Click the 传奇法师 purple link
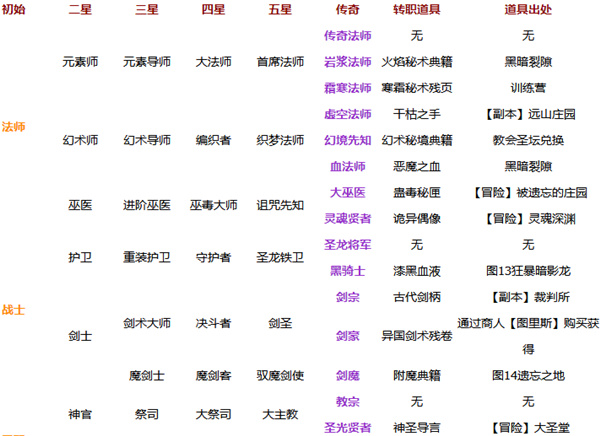 pos(348,35)
